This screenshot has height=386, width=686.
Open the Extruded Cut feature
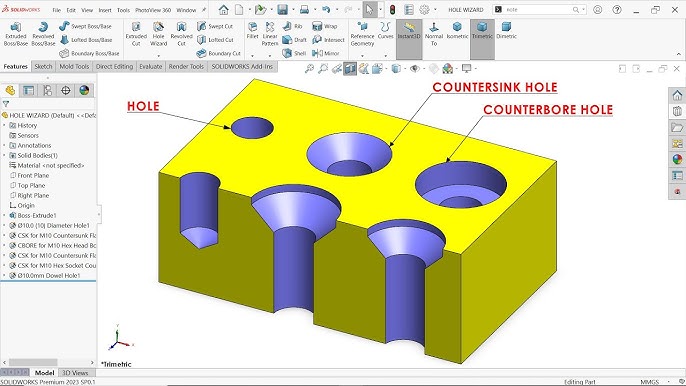136,34
